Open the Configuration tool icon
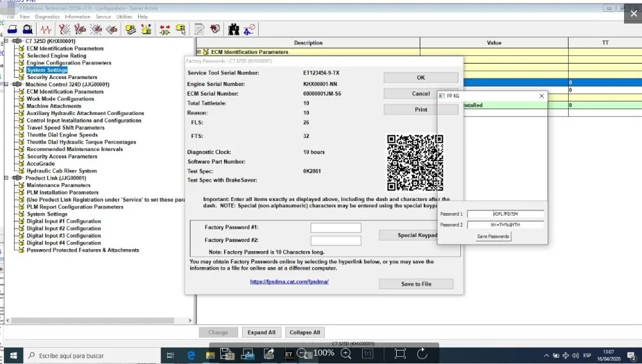The height and width of the screenshot is (364, 642). [146, 30]
